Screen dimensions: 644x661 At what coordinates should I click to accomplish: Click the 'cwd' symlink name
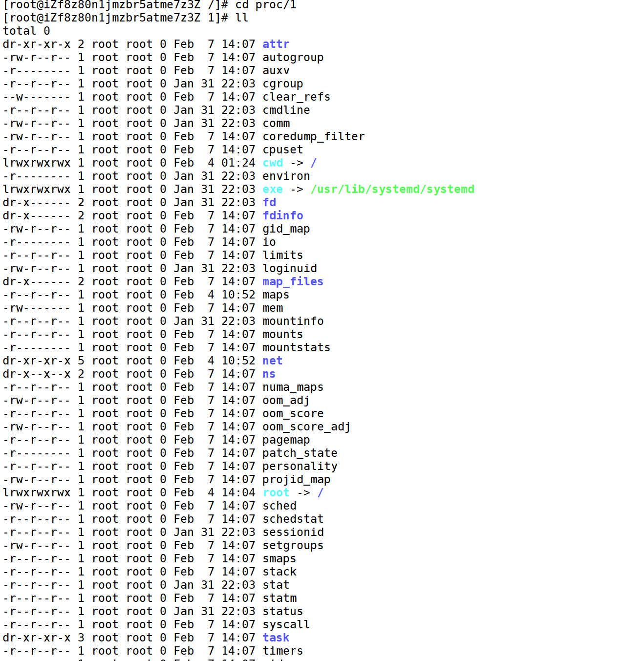[273, 163]
